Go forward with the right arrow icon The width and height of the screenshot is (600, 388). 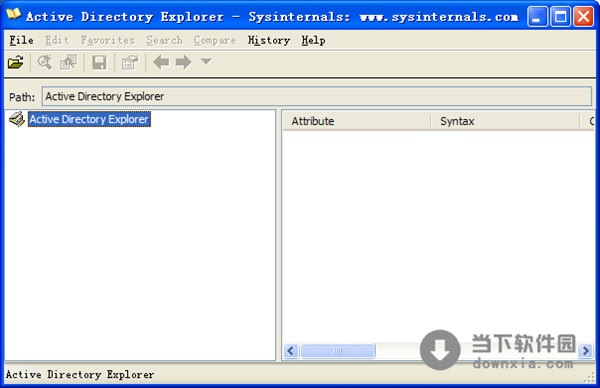pos(184,62)
